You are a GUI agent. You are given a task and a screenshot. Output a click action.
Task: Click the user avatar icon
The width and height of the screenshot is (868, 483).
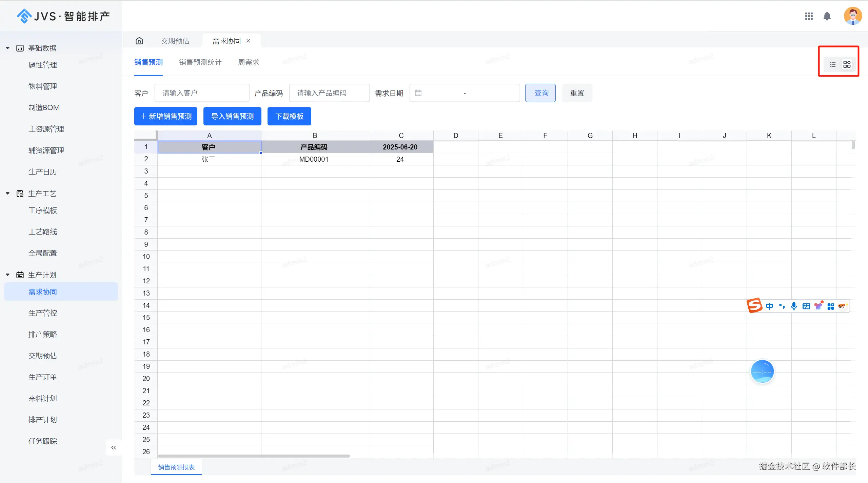pos(852,16)
